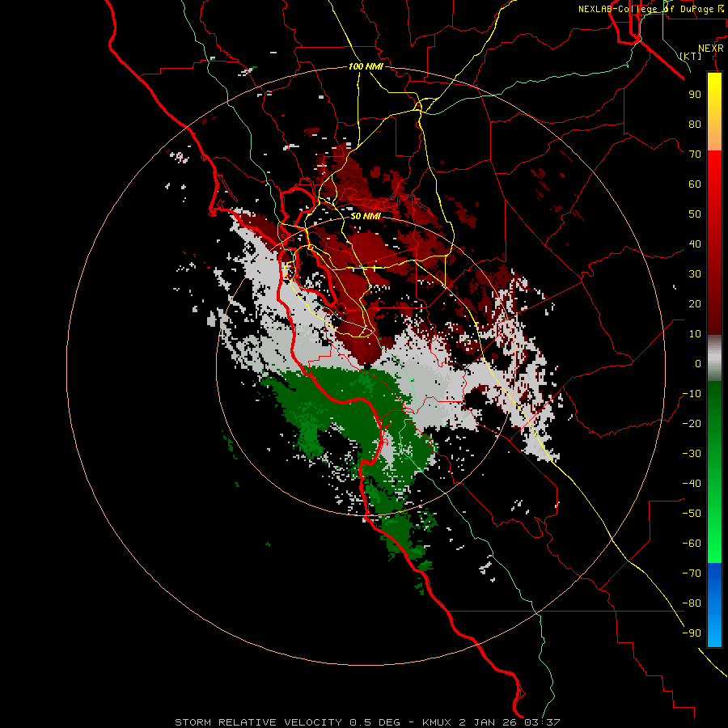Image resolution: width=728 pixels, height=728 pixels.
Task: Click the "100 NMI" range ring label
Action: (366, 66)
